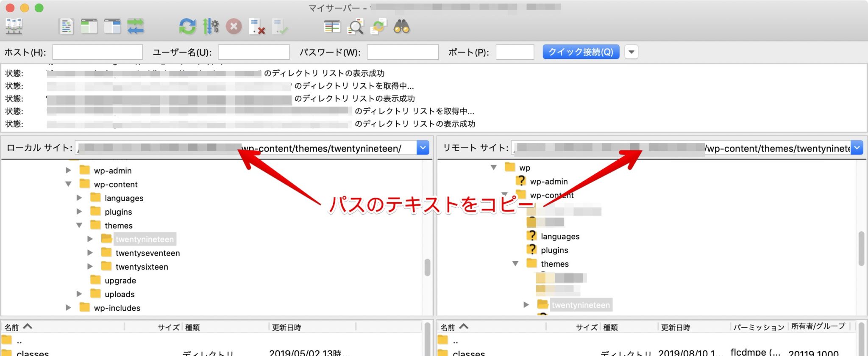Sort remote files by パーミッション column

tap(759, 327)
